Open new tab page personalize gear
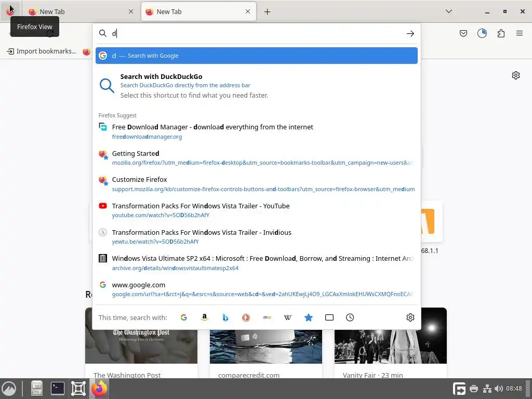 516,75
